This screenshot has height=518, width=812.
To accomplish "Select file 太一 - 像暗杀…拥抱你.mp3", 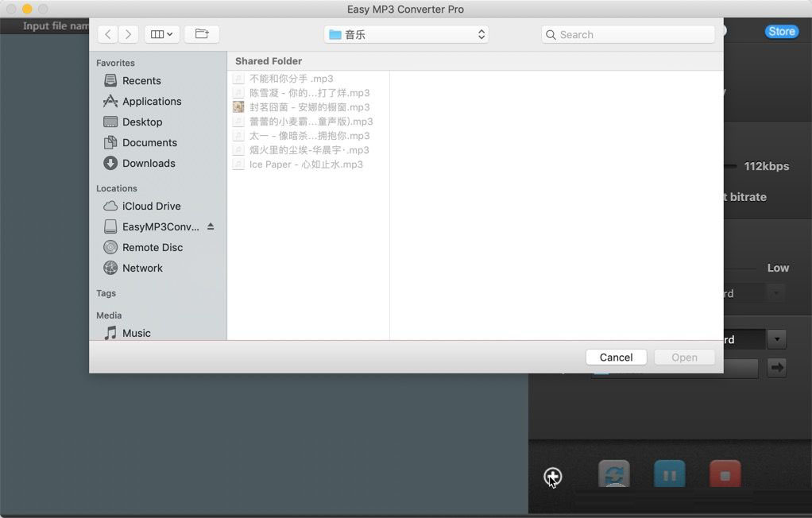I will 310,136.
